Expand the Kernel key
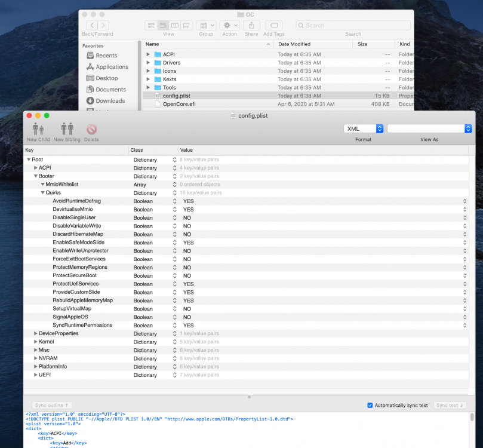 pyautogui.click(x=36, y=342)
